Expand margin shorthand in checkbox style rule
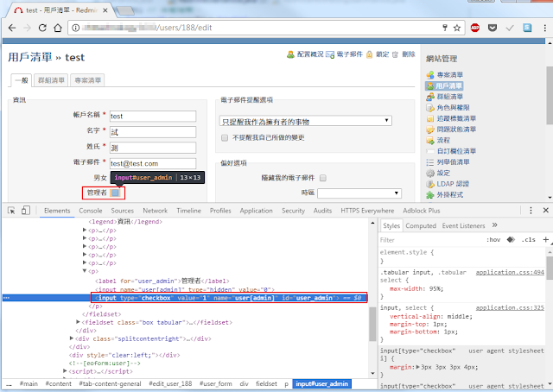553x392 pixels. 418,367
